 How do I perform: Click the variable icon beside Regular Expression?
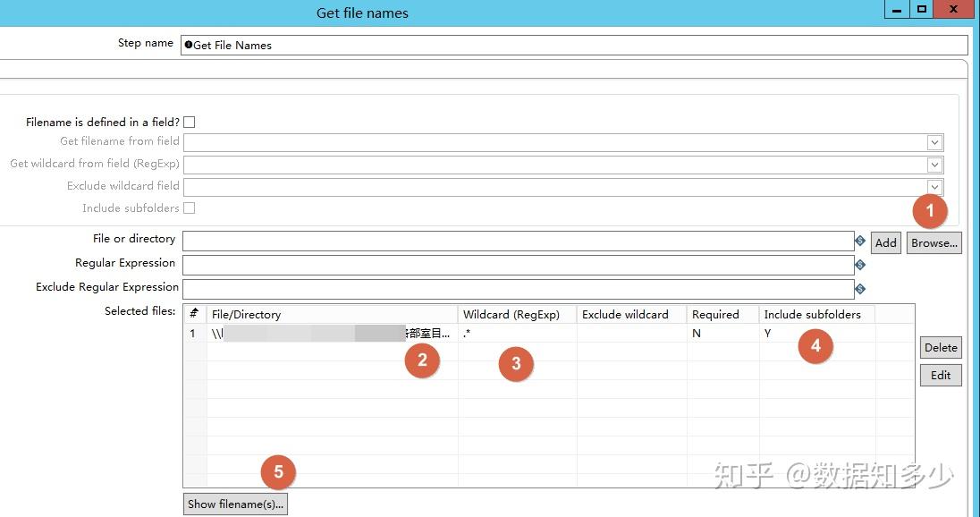[859, 265]
